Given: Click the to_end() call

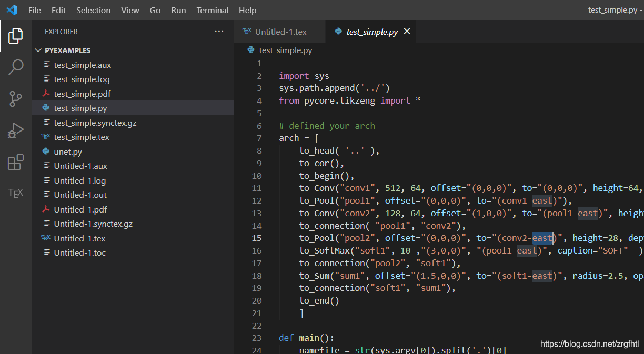Looking at the screenshot, I should pyautogui.click(x=319, y=300).
